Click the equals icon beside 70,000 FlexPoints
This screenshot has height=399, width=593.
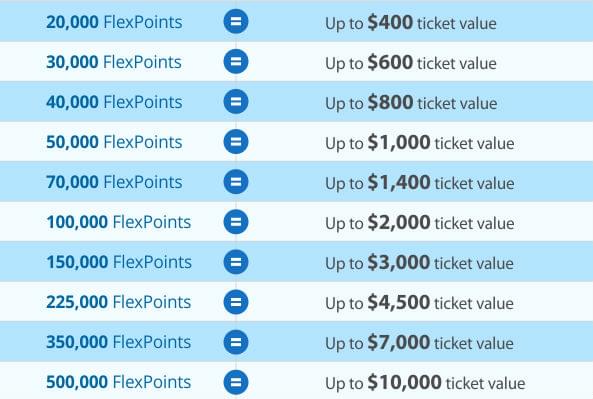point(236,182)
